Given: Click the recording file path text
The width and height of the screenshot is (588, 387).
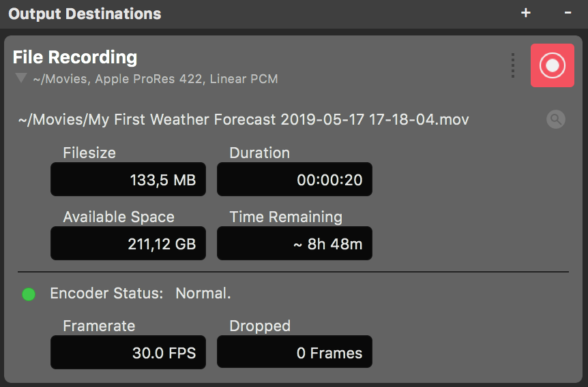Looking at the screenshot, I should (x=244, y=120).
